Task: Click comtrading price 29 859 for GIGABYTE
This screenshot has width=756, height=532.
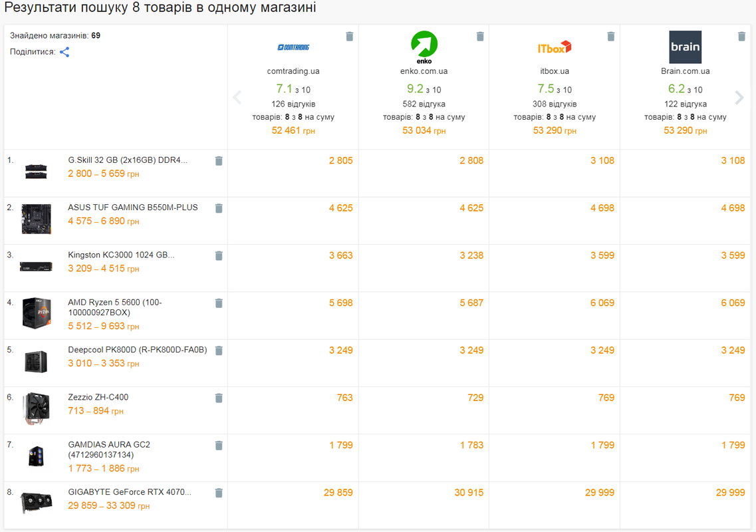Action: [338, 493]
